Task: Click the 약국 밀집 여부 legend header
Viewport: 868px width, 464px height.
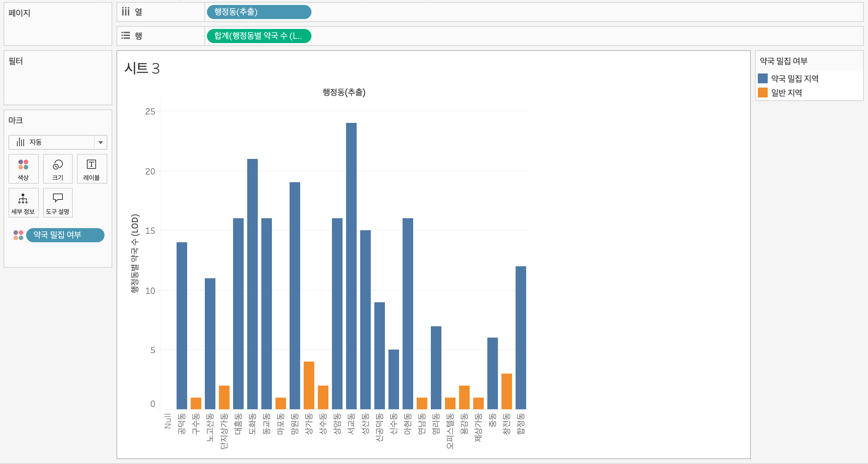Action: (784, 61)
